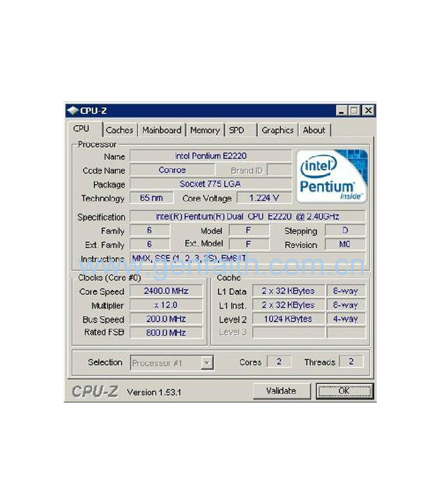Click the Ext. Family value 6
Screen dimensions: 441x504
(x=150, y=244)
